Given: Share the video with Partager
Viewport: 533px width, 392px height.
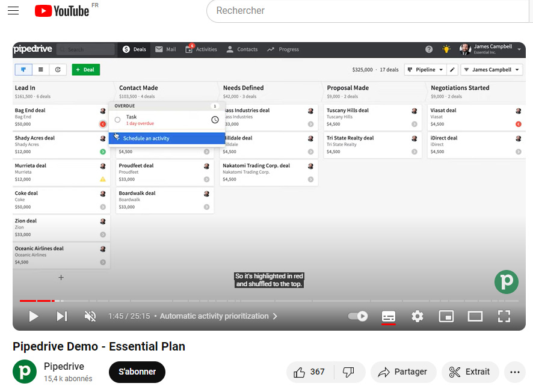Looking at the screenshot, I should click(x=403, y=372).
